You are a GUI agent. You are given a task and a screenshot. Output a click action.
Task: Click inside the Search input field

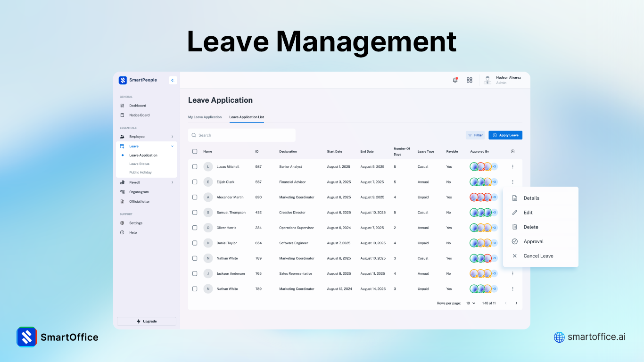tap(241, 135)
